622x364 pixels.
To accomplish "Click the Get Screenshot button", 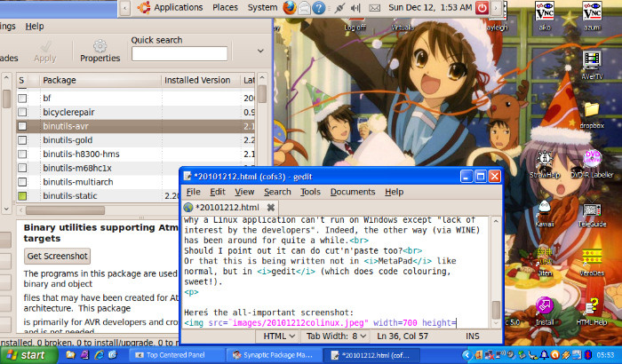I will (58, 257).
